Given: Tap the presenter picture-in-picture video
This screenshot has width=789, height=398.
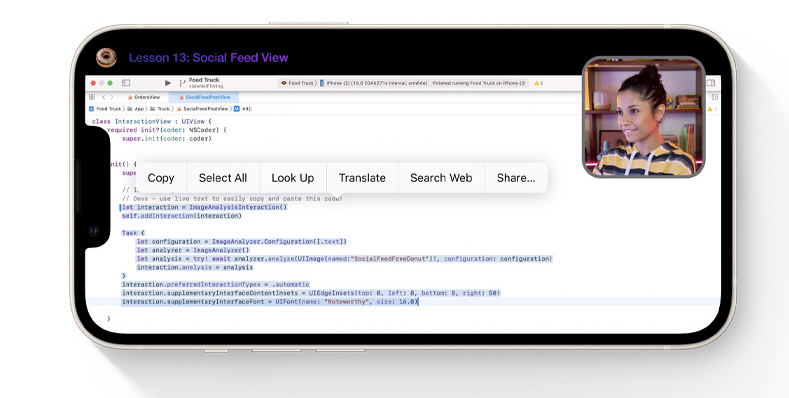Looking at the screenshot, I should [x=643, y=117].
